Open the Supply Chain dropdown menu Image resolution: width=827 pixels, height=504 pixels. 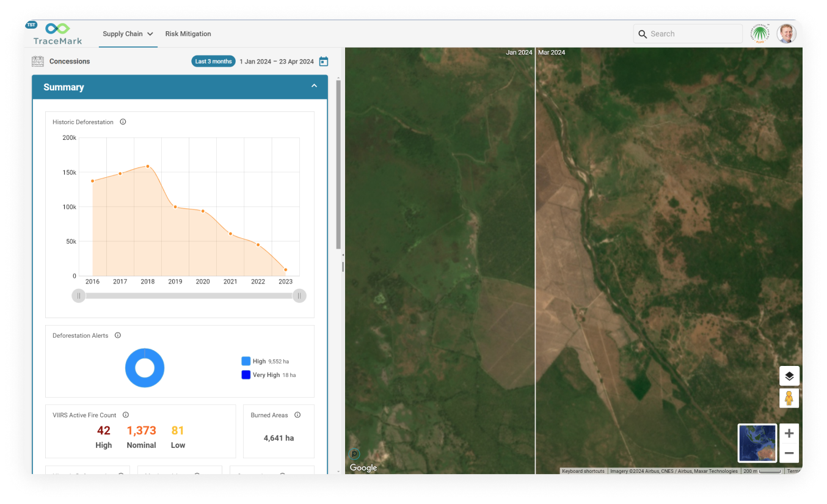click(128, 34)
